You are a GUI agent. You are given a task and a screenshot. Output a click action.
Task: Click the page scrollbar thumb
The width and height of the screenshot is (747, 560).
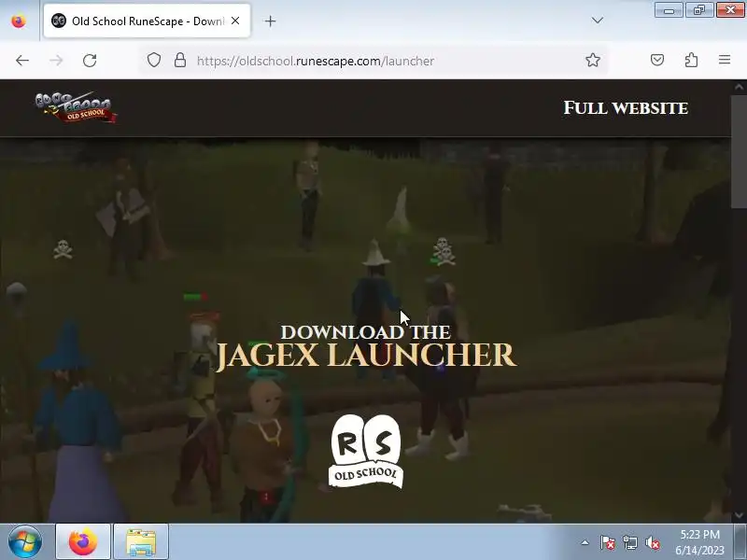coord(739,152)
